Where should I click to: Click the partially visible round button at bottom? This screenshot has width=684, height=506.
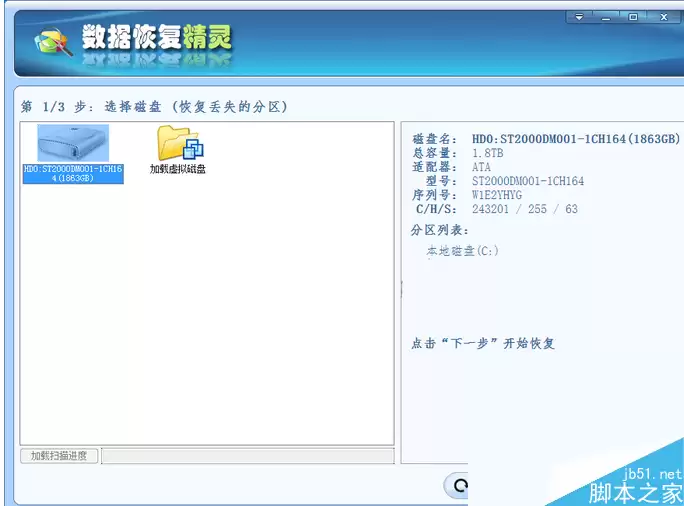point(456,485)
